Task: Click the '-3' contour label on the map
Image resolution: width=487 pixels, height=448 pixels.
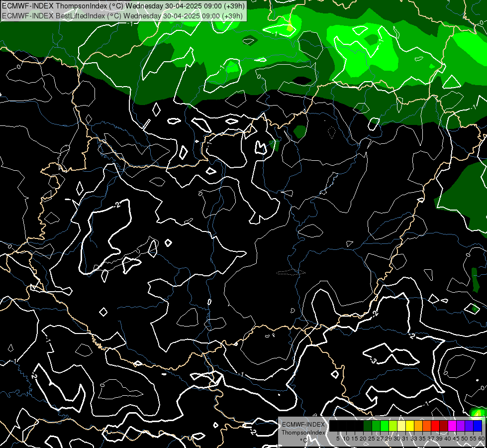Action: coord(373,361)
